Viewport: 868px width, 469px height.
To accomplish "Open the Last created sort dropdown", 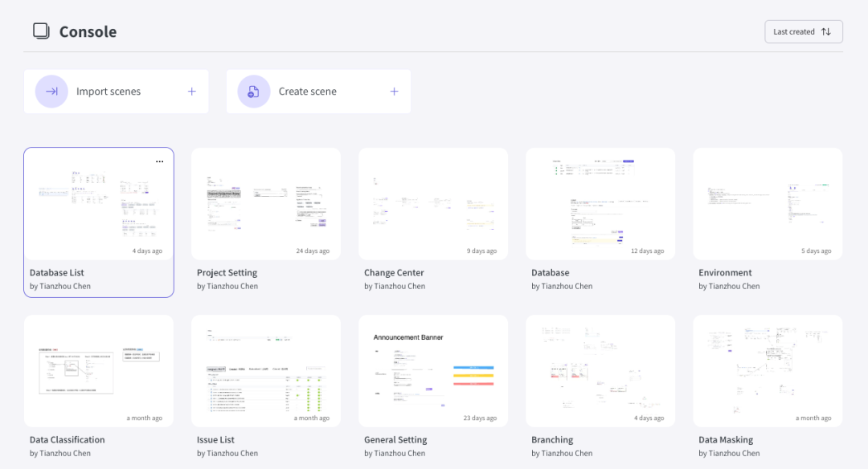I will pyautogui.click(x=804, y=31).
